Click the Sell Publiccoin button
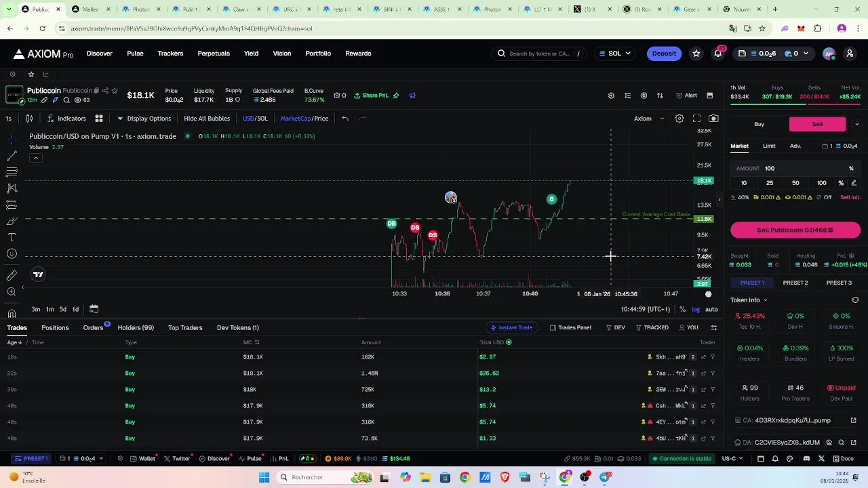This screenshot has height=488, width=868. (x=795, y=230)
